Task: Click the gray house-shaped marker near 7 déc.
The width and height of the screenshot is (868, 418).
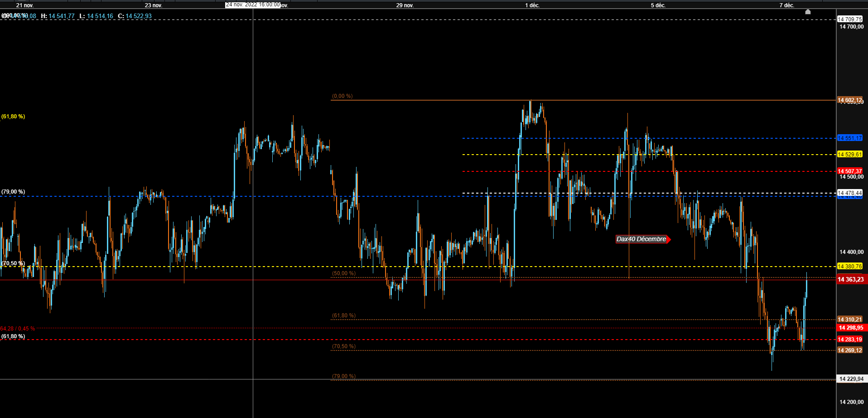Action: click(x=808, y=12)
